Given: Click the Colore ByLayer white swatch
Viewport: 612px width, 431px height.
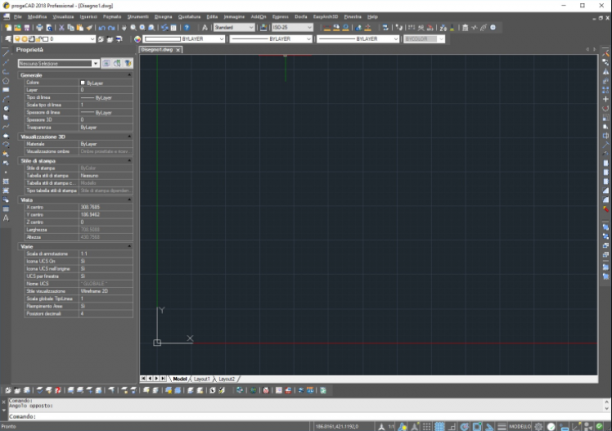Looking at the screenshot, I should tap(83, 83).
